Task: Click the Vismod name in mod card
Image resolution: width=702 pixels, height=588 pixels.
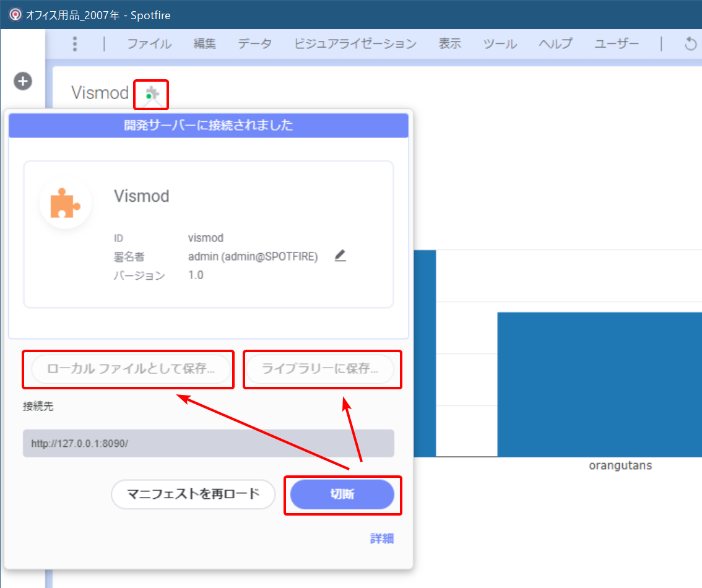Action: pos(142,196)
